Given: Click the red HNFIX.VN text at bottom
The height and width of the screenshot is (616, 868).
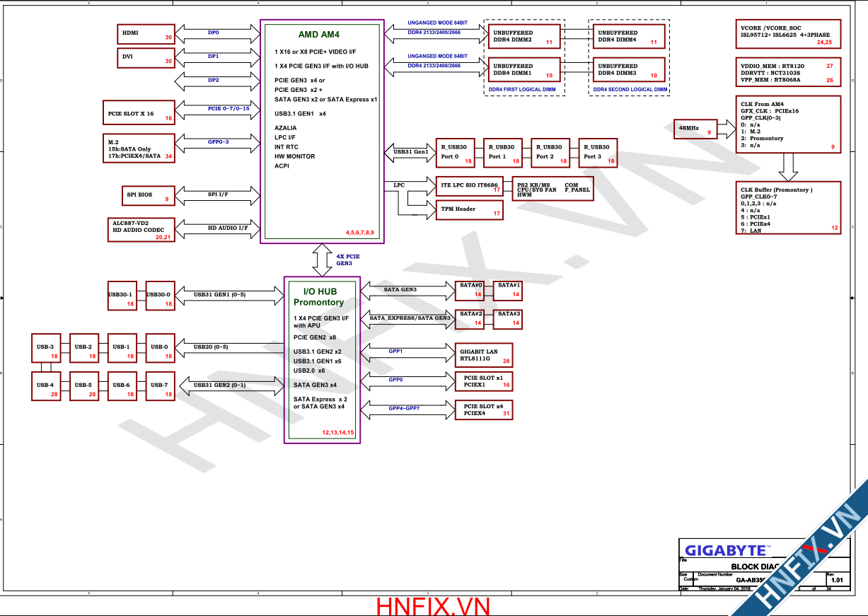Looking at the screenshot, I should [433, 606].
